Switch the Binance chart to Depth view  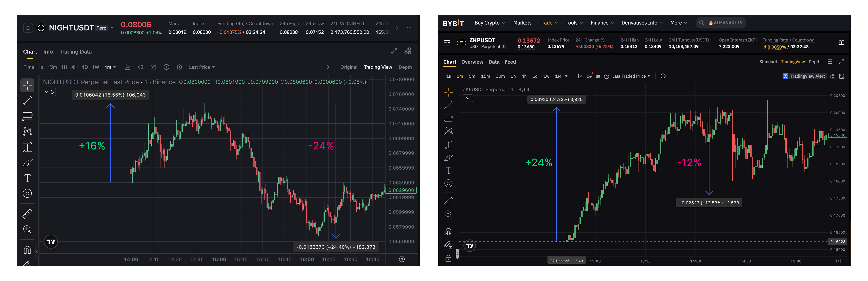(405, 67)
